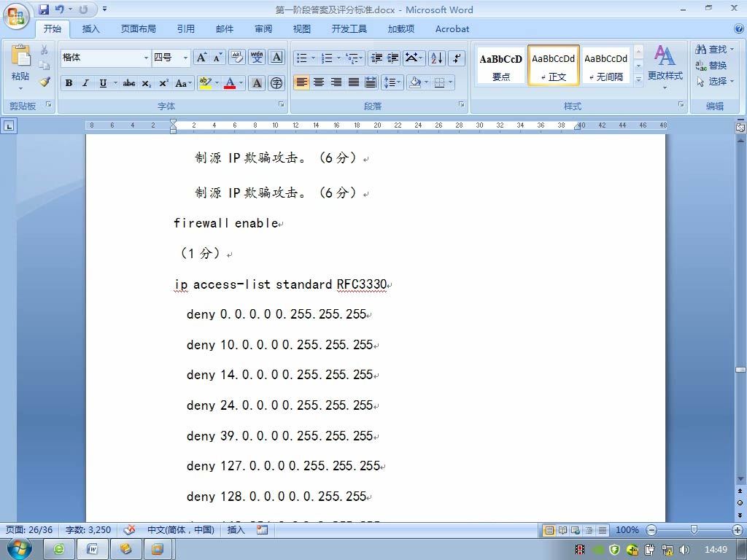Image resolution: width=747 pixels, height=560 pixels.
Task: Expand numbering list dropdown arrow
Action: point(338,58)
